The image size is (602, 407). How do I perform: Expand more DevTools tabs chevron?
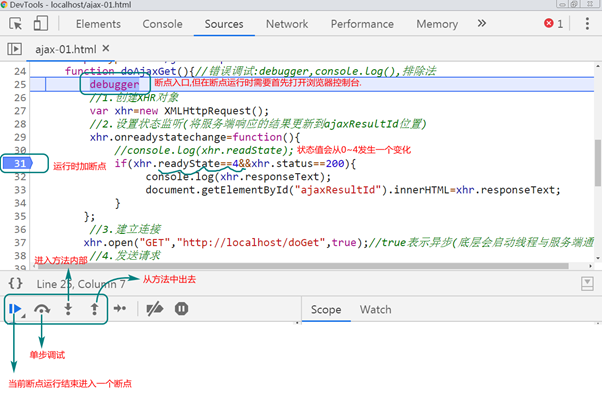click(x=481, y=23)
